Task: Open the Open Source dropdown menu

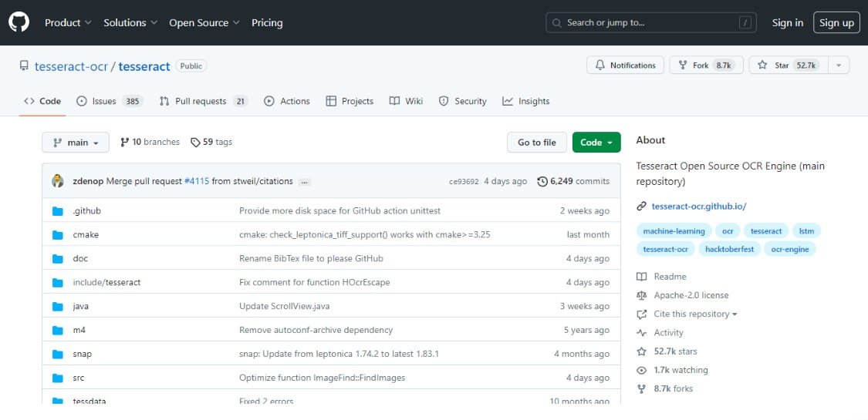Action: [x=204, y=22]
